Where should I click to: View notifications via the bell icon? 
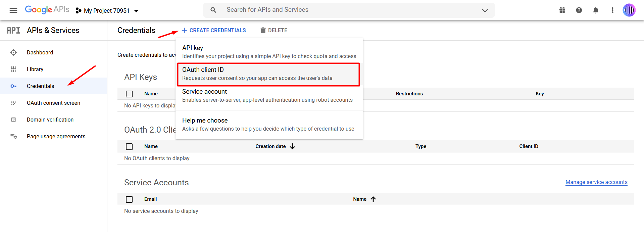[596, 10]
